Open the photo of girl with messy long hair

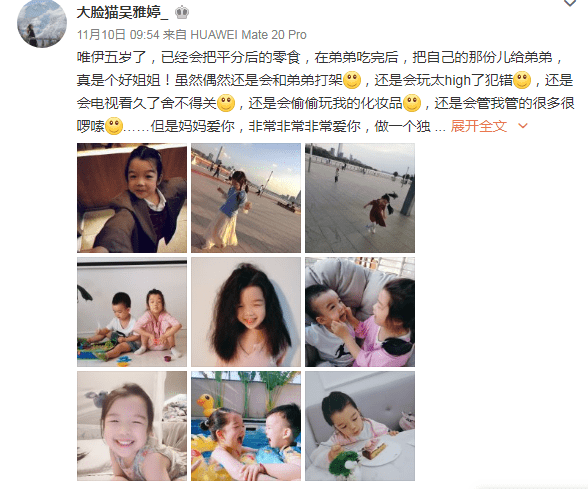pyautogui.click(x=246, y=312)
